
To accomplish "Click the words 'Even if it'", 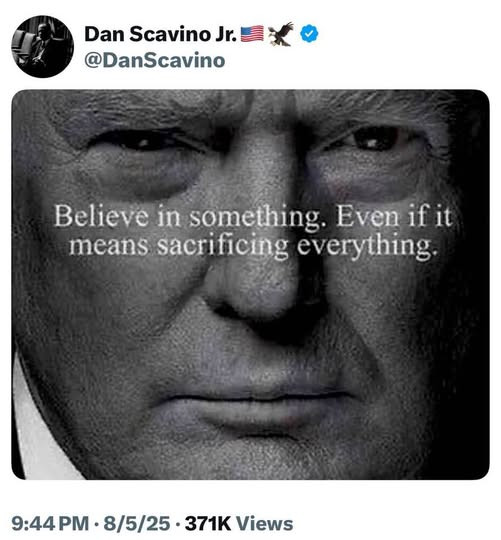I will pos(394,216).
